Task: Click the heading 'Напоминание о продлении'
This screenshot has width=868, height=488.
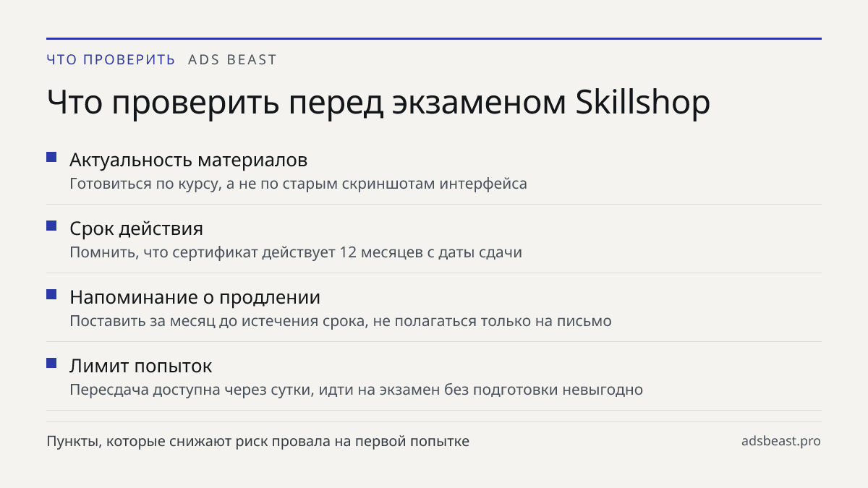Action: pos(195,297)
